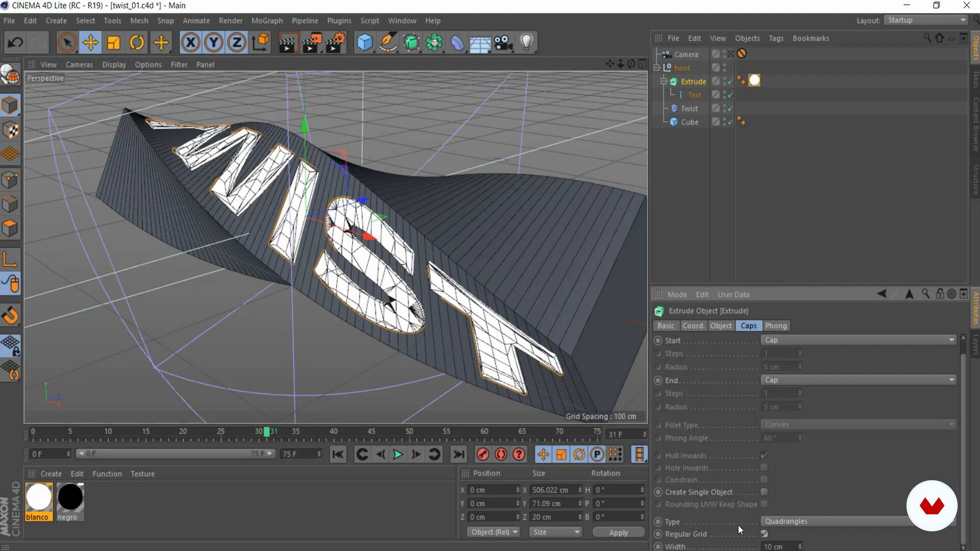The height and width of the screenshot is (551, 980).
Task: Switch to the Phong tab in Extrude settings
Action: (x=775, y=325)
